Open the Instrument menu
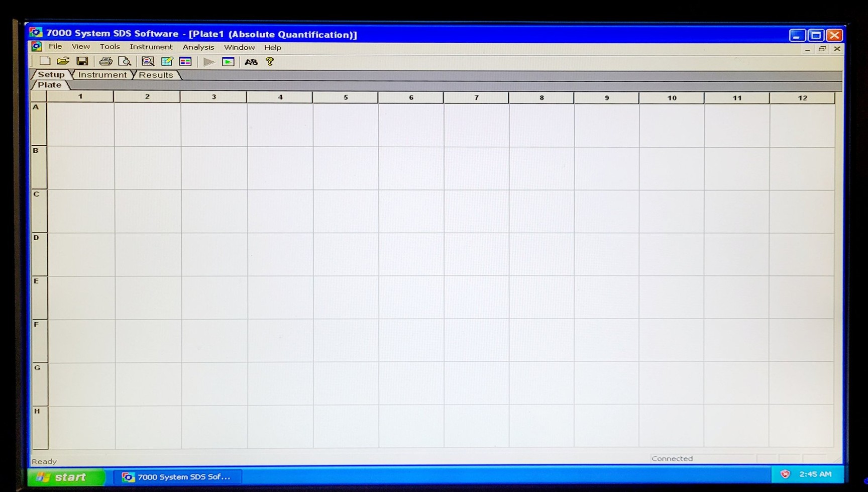 (151, 47)
